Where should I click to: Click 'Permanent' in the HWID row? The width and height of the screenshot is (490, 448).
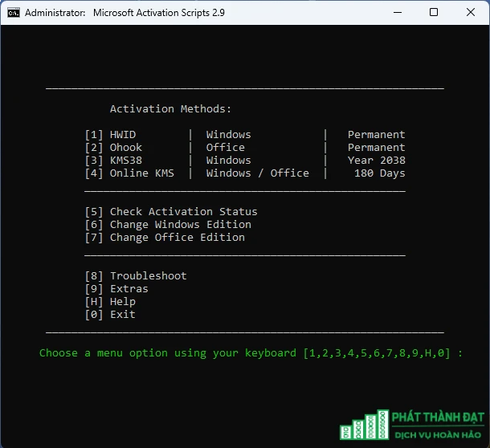coord(376,135)
